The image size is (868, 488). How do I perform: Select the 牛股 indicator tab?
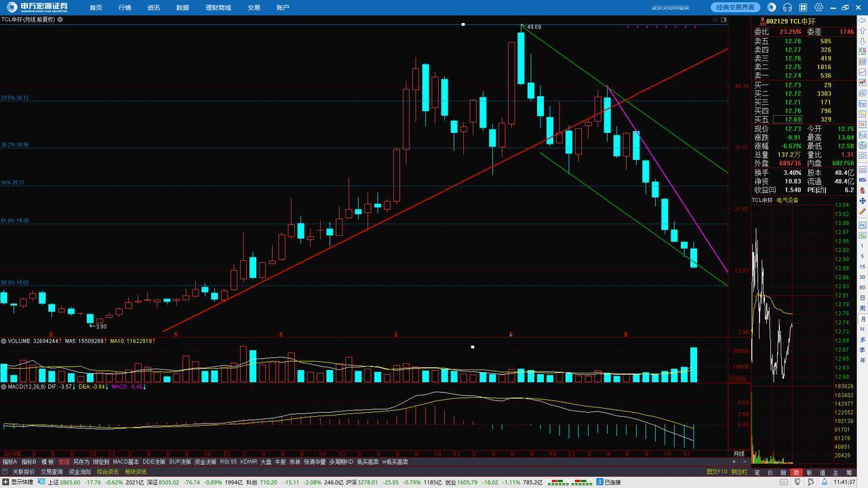(280, 462)
